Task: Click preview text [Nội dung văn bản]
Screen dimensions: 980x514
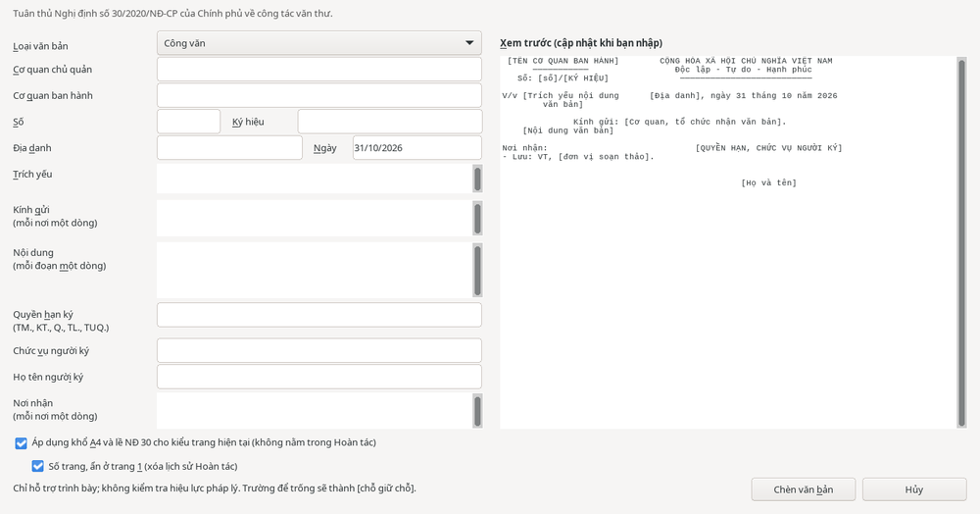Action: tap(568, 130)
